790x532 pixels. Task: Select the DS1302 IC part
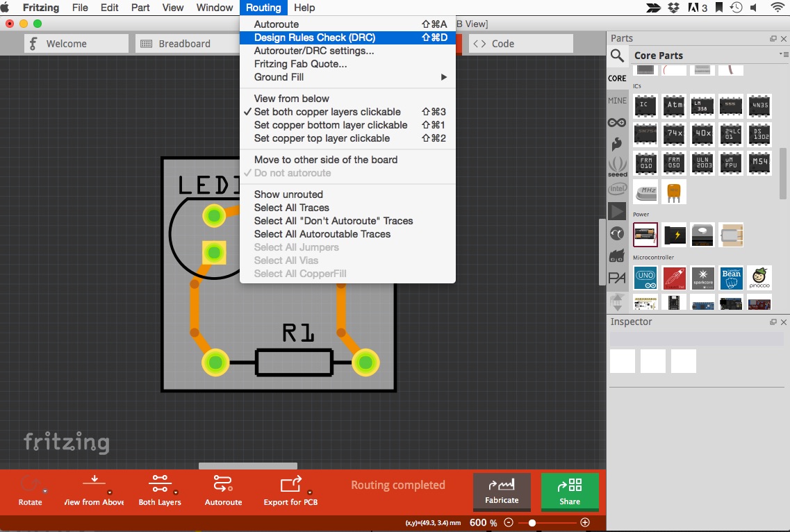759,133
